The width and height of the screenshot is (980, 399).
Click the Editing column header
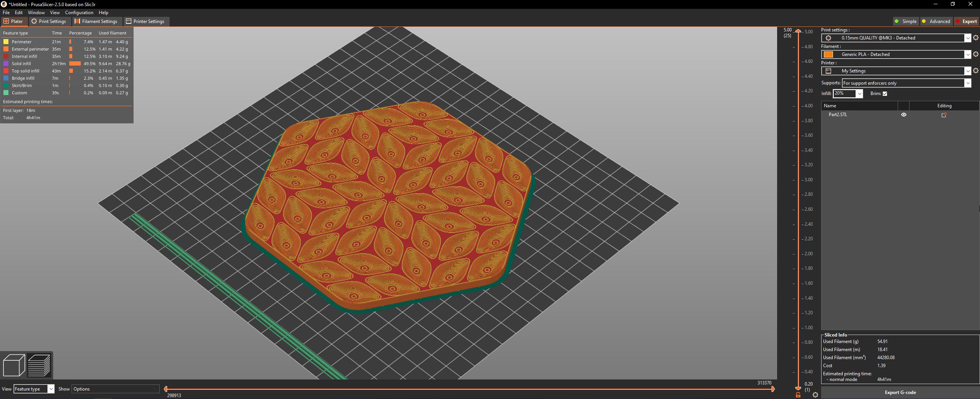(944, 106)
